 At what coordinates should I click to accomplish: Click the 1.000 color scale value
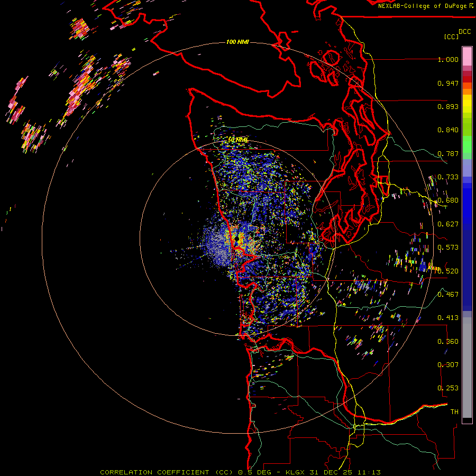(x=448, y=59)
